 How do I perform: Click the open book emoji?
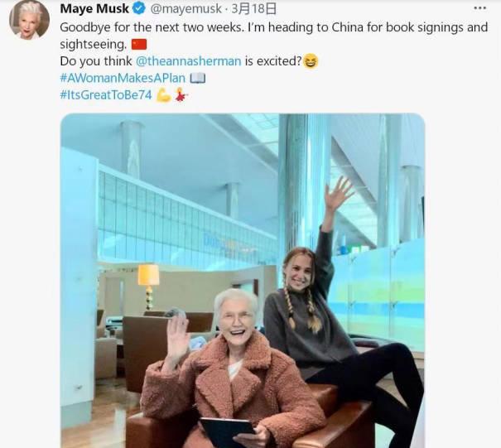click(x=198, y=78)
